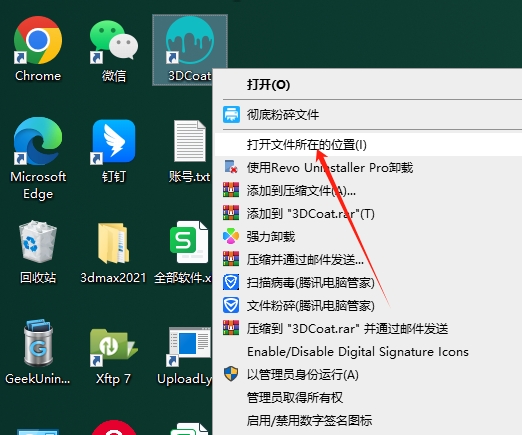The width and height of the screenshot is (522, 435).
Task: Select the 全部软件 spreadsheet file icon
Action: [x=183, y=252]
